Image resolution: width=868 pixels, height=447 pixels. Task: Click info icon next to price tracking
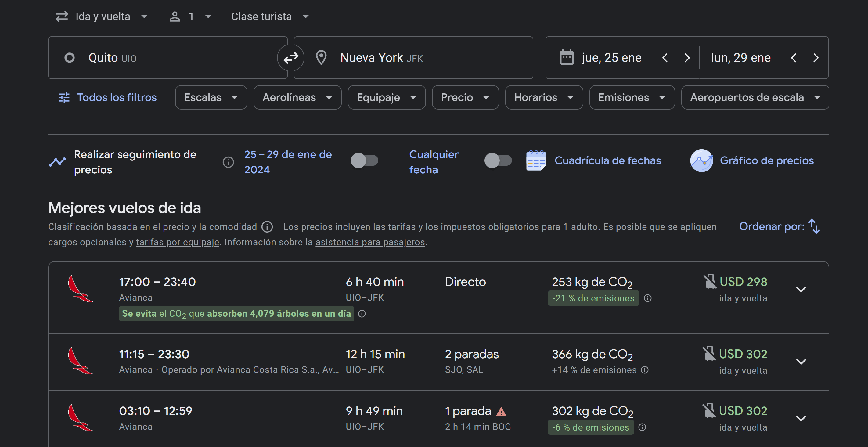pyautogui.click(x=228, y=162)
